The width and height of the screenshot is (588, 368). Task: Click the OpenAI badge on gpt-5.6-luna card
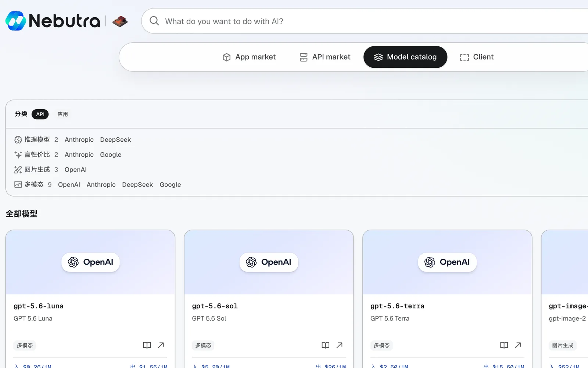[90, 262]
